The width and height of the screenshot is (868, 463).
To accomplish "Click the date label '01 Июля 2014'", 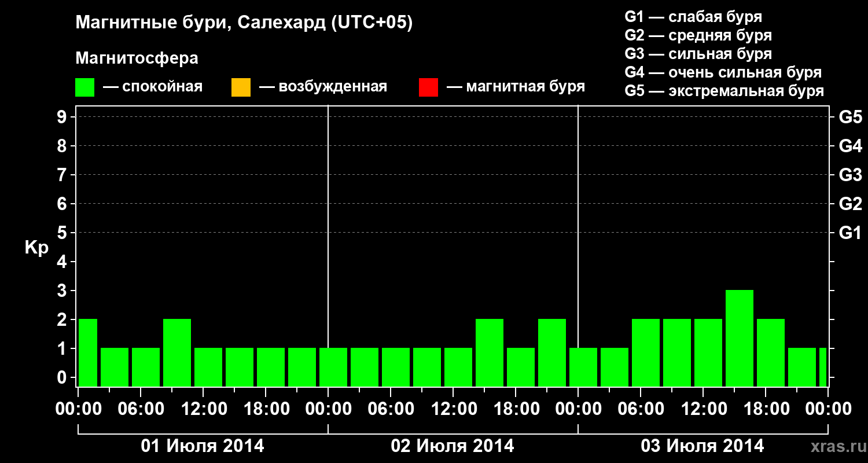I will pyautogui.click(x=203, y=446).
